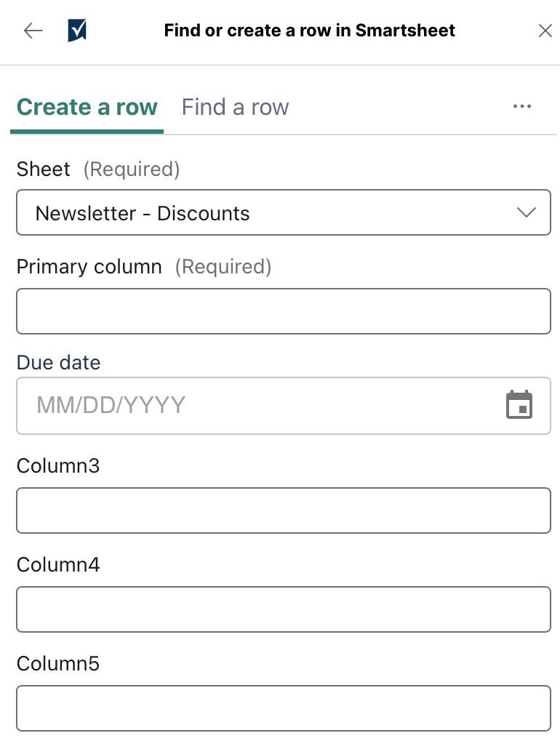Click the Column5 label text
This screenshot has width=560, height=749.
pos(57,663)
